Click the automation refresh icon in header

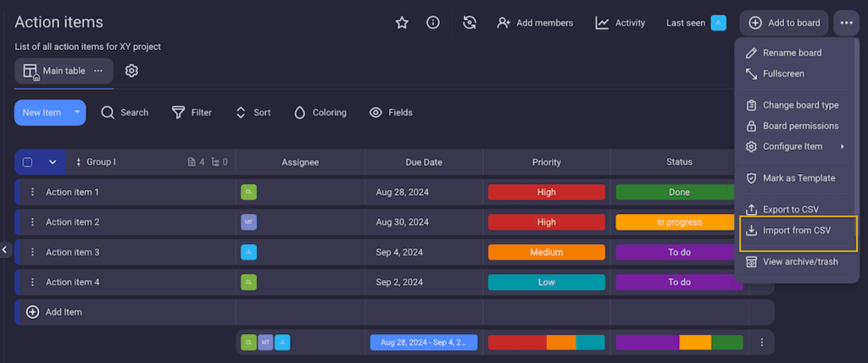(x=469, y=23)
